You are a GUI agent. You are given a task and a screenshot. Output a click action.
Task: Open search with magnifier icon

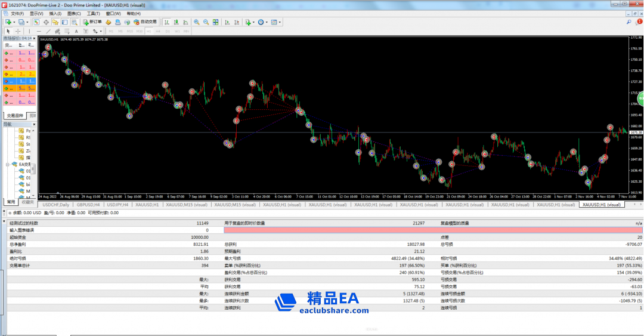point(629,21)
